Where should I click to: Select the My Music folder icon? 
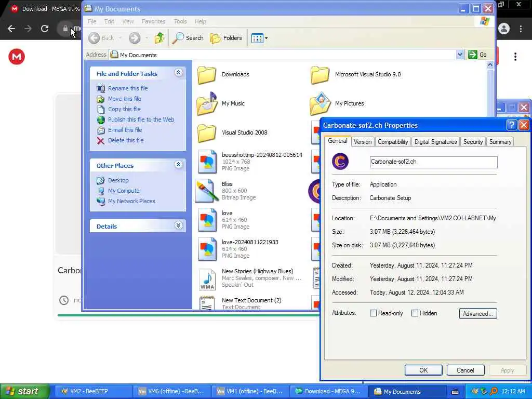(x=207, y=104)
